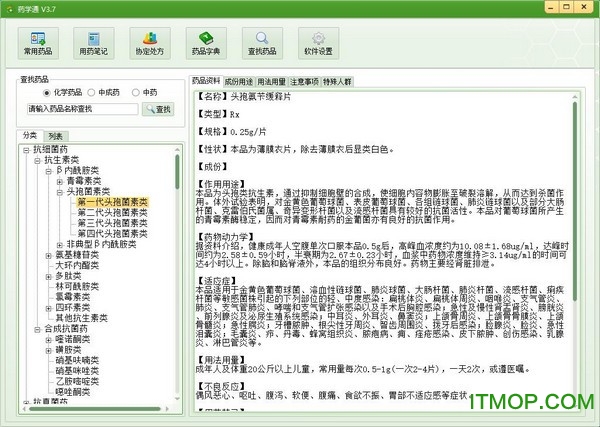Select 硝基咪唑类 in tree
Screen dimensions: 600x427
77,371
